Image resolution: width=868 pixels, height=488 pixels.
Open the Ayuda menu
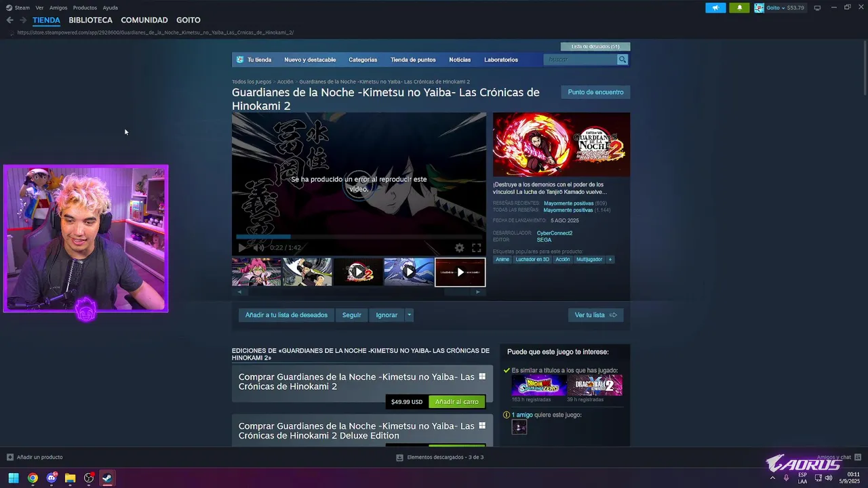(110, 7)
